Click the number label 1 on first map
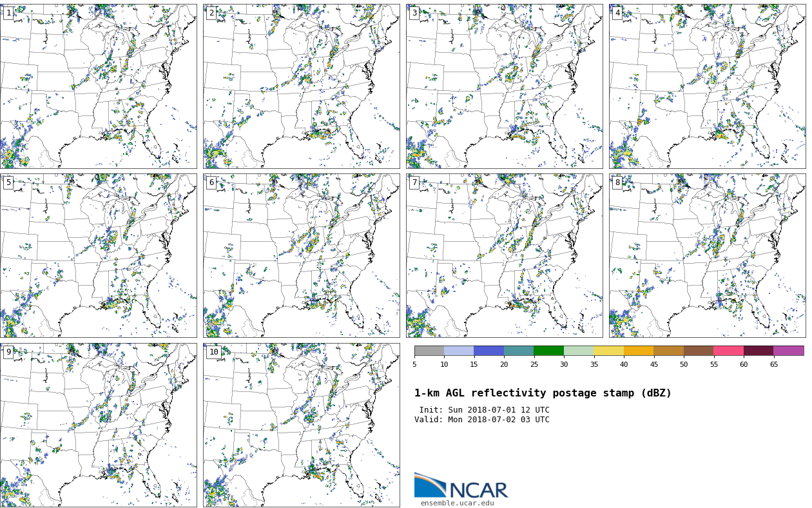Image resolution: width=812 pixels, height=508 pixels. 8,13
